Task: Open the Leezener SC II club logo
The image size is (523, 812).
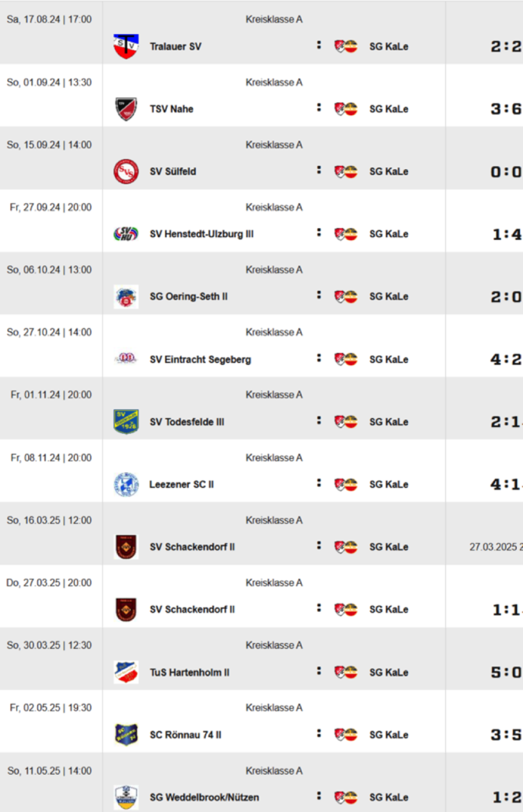Action: tap(126, 484)
